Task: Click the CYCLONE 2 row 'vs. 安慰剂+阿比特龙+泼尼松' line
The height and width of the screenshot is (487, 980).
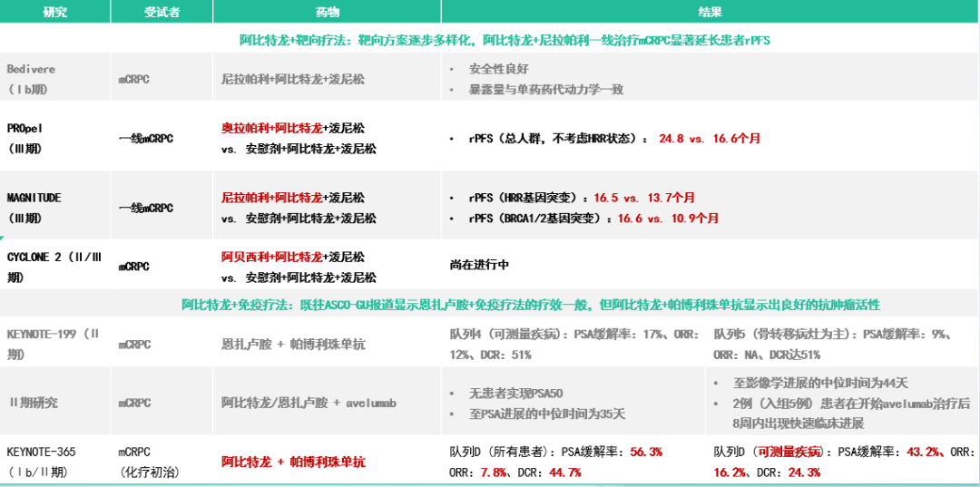Action: pos(299,278)
